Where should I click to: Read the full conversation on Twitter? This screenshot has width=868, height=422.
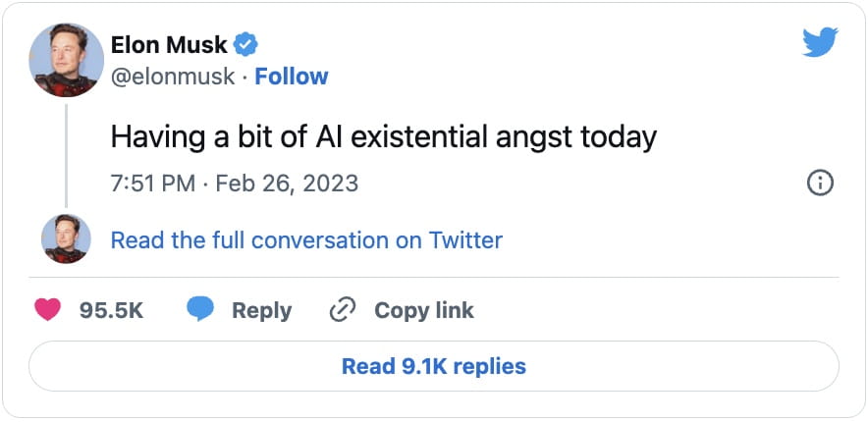tap(306, 240)
